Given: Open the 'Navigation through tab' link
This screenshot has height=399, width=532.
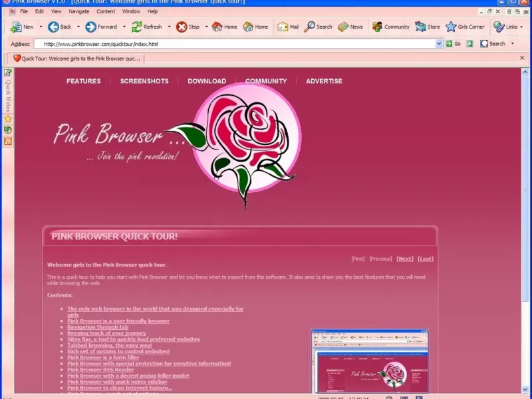Looking at the screenshot, I should point(98,327).
